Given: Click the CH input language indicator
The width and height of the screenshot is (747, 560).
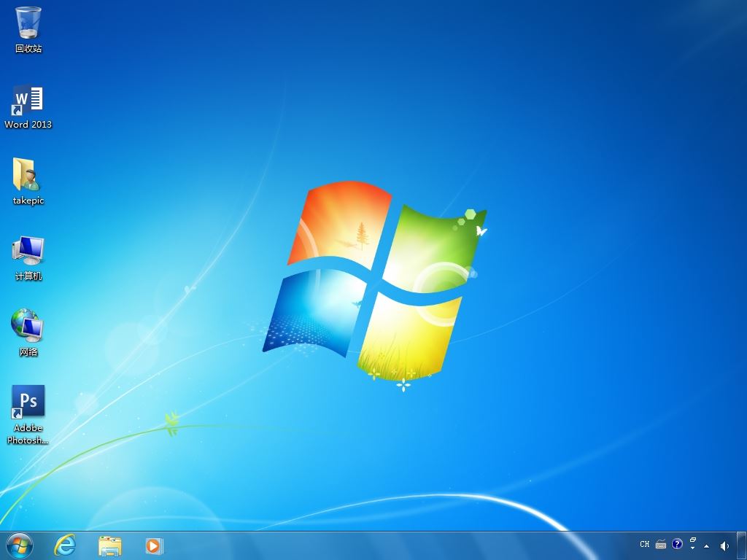Looking at the screenshot, I should pos(645,544).
